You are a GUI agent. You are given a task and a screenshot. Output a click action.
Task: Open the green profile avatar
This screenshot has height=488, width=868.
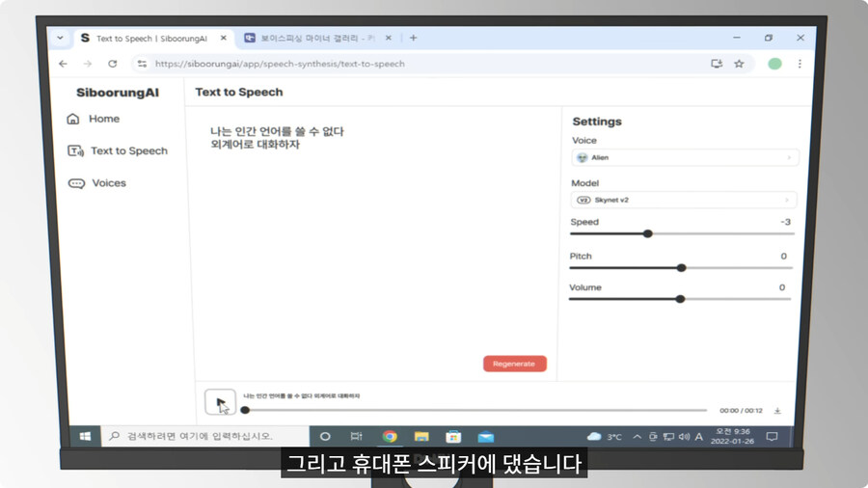(x=775, y=65)
